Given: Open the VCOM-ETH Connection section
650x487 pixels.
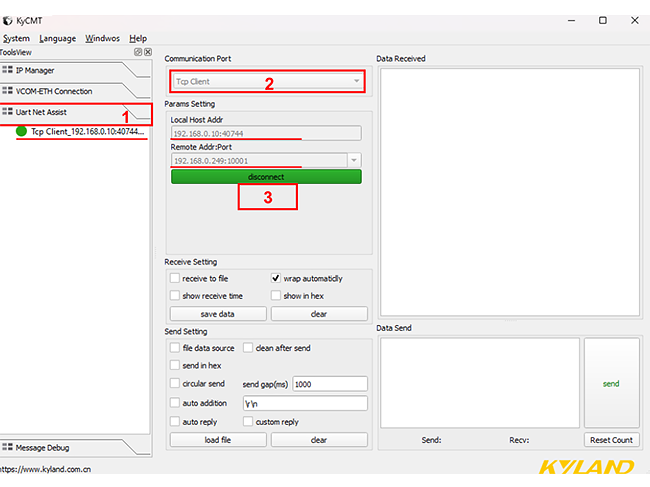Looking at the screenshot, I should tap(75, 91).
